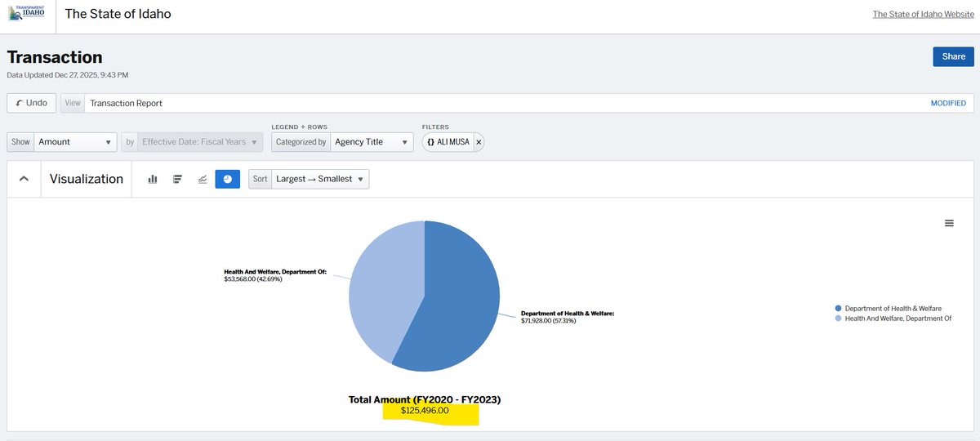
Task: Click the ALI MUSA filter chip
Action: click(448, 142)
